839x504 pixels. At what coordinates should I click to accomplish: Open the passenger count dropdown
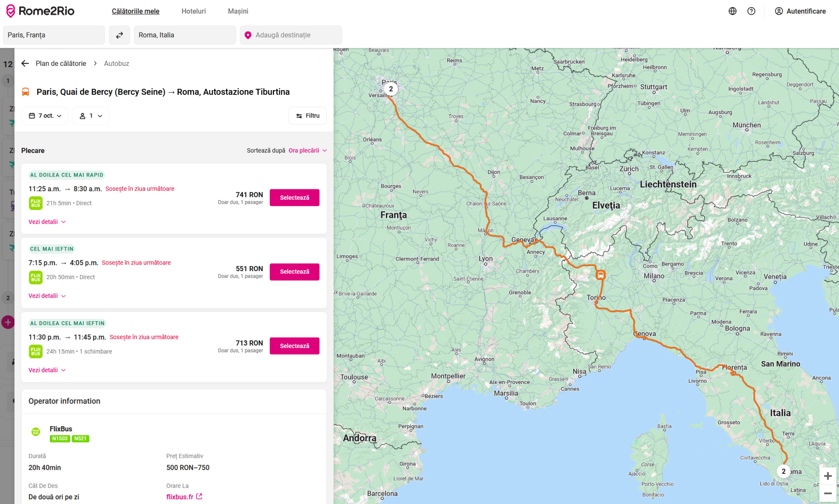(90, 116)
